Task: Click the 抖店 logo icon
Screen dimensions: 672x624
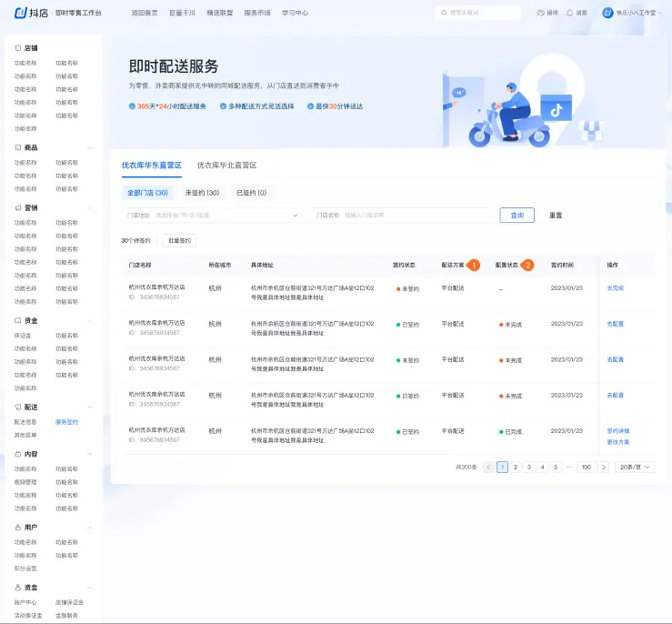Action: (21, 13)
